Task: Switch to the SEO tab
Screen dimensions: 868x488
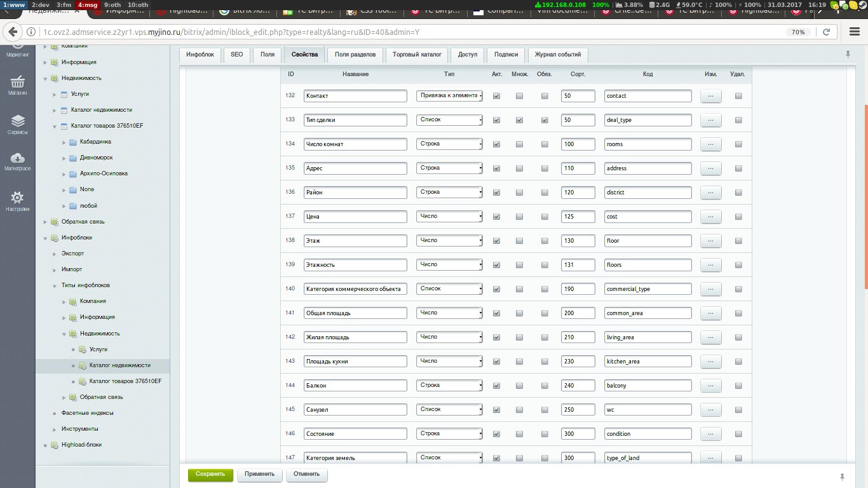Action: (237, 55)
